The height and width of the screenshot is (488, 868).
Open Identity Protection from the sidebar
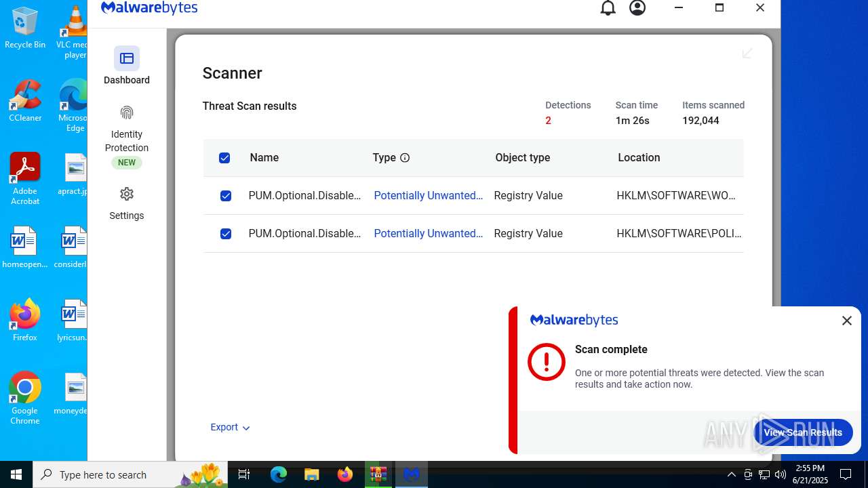[127, 136]
